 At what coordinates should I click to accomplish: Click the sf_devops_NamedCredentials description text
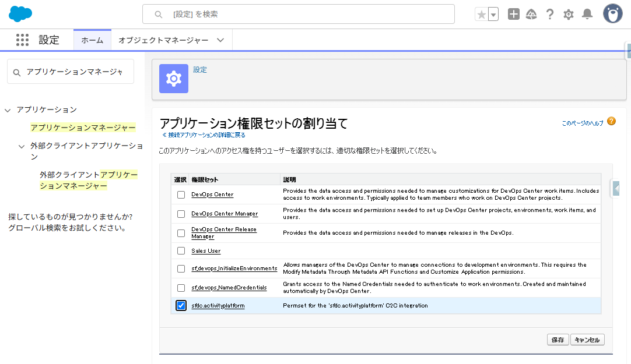coord(434,288)
